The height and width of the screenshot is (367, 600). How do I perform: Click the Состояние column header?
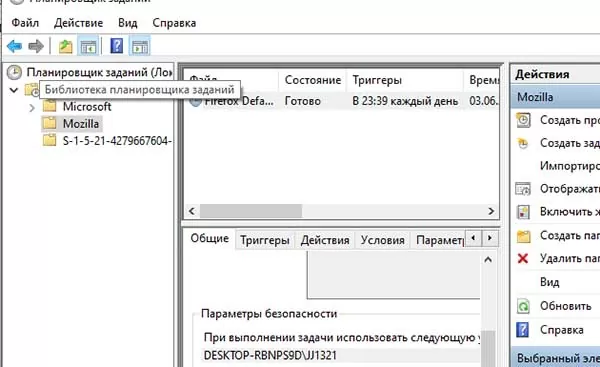point(313,80)
